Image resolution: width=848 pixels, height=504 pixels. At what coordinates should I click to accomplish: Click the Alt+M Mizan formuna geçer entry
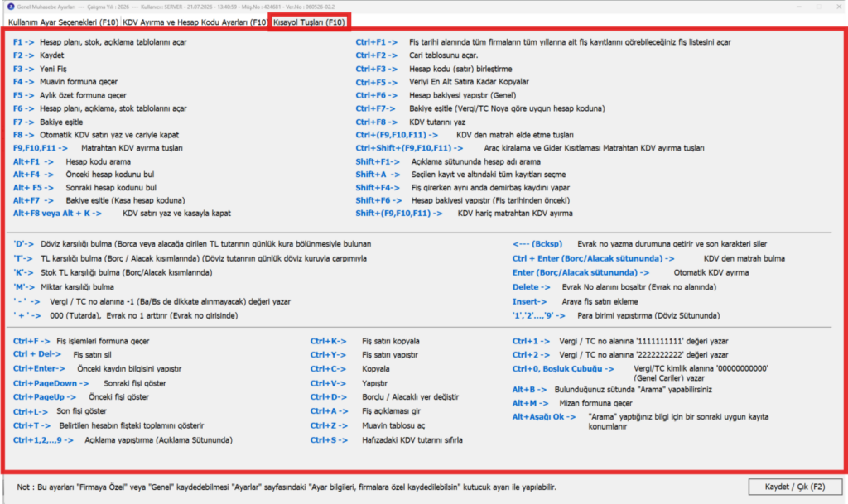coord(572,404)
